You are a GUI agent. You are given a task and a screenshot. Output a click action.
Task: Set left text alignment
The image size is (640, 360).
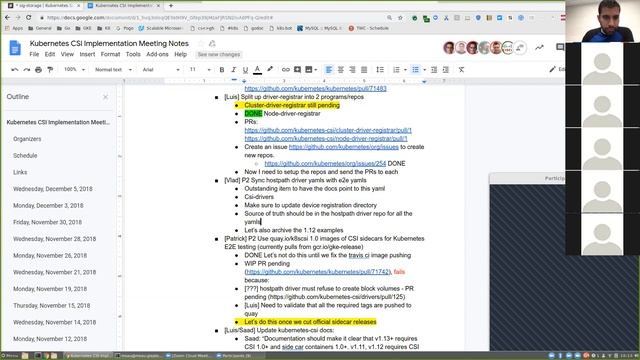click(x=329, y=70)
